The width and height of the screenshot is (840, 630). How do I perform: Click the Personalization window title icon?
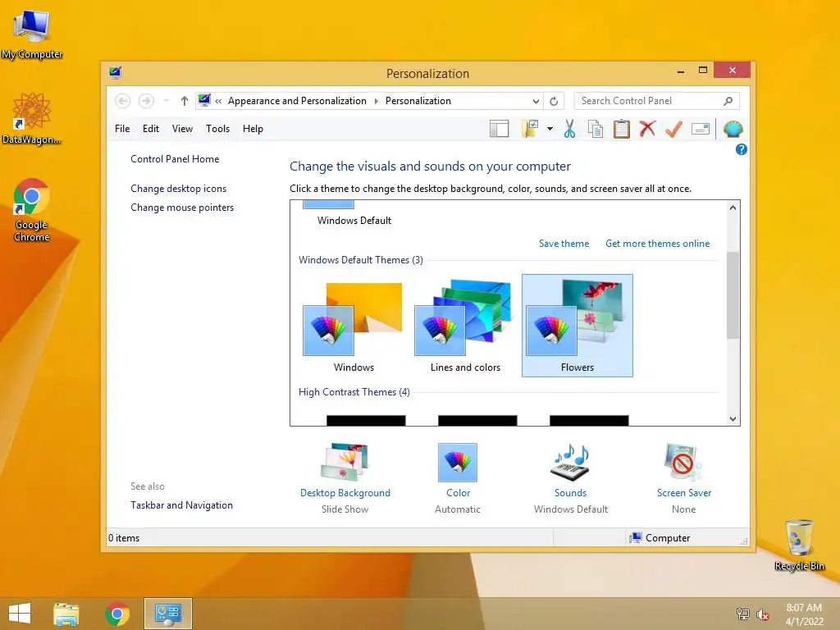115,72
